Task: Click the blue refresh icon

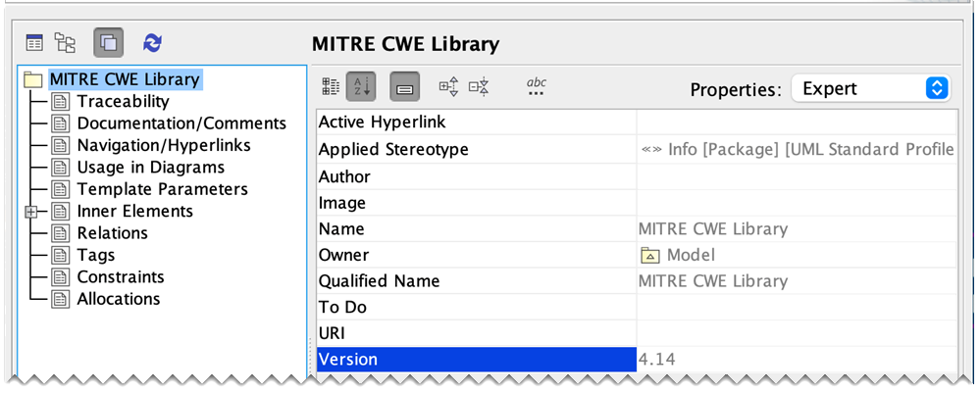Action: pos(152,43)
